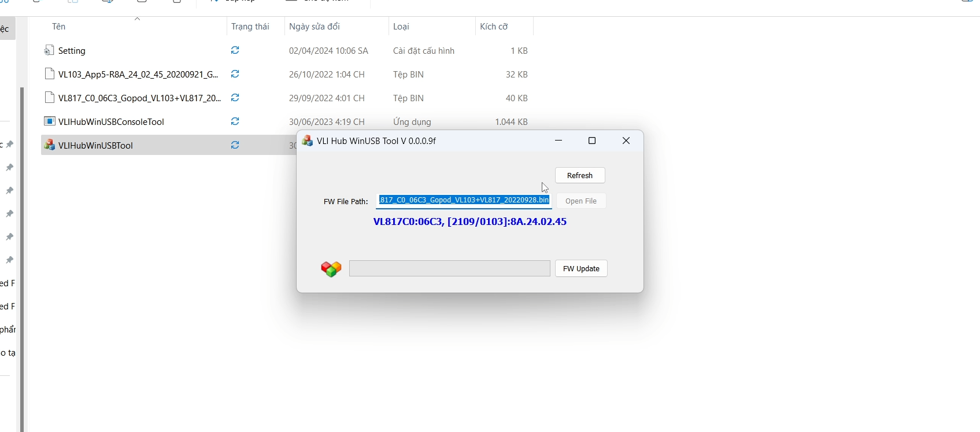
Task: Click the VLI Hub dialog title bar icon
Action: click(x=308, y=141)
